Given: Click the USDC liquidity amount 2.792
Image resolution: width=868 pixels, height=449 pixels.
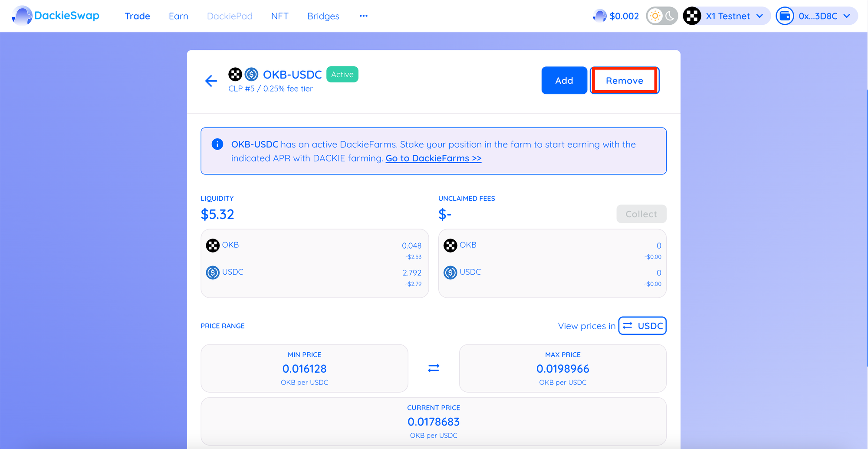Looking at the screenshot, I should (412, 273).
